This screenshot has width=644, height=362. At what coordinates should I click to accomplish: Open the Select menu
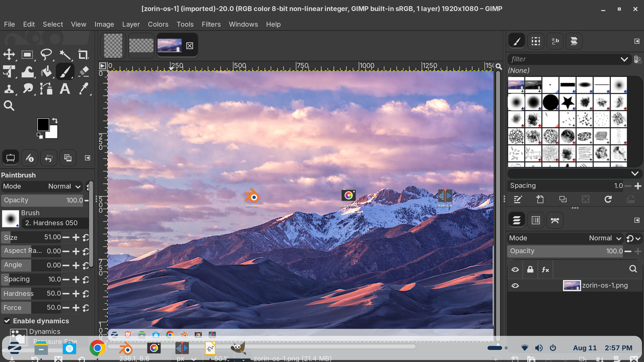tap(53, 24)
